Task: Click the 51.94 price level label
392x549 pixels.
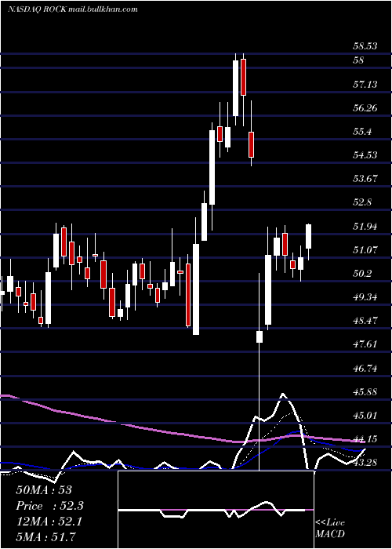Action: pos(365,226)
